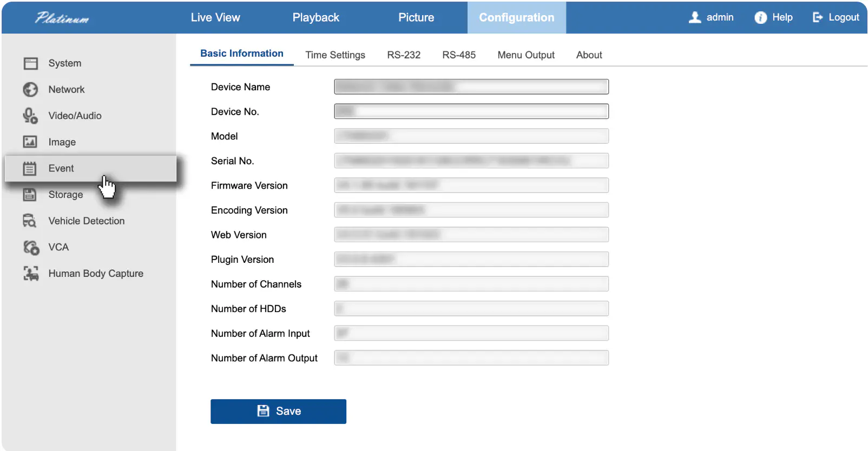Click the Number of Alarm Output field
The height and width of the screenshot is (451, 868).
pos(471,358)
